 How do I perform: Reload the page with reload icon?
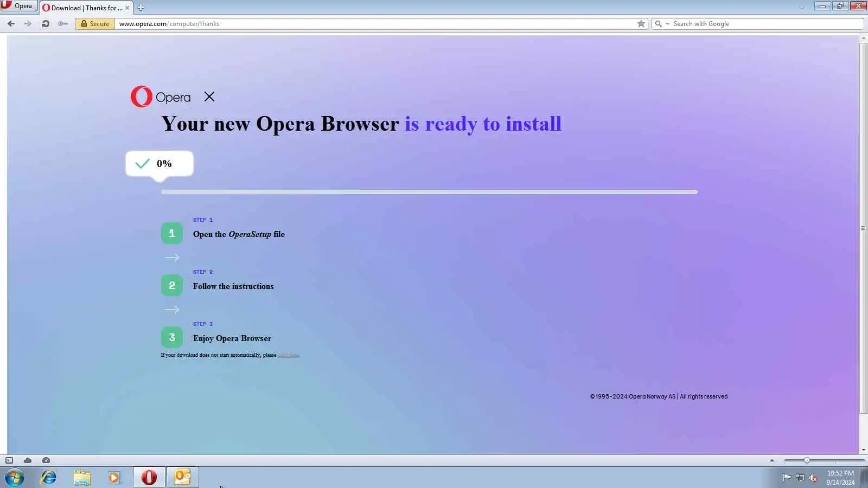pyautogui.click(x=46, y=23)
